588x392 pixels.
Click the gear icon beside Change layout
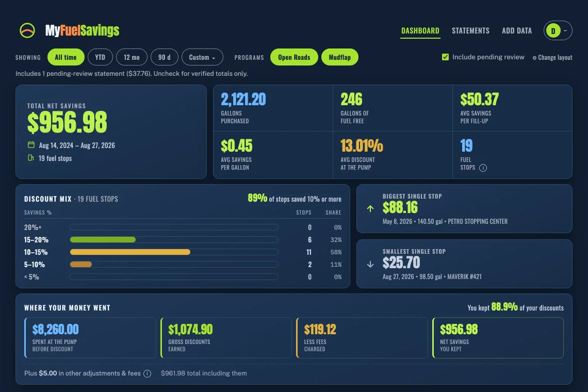click(534, 58)
